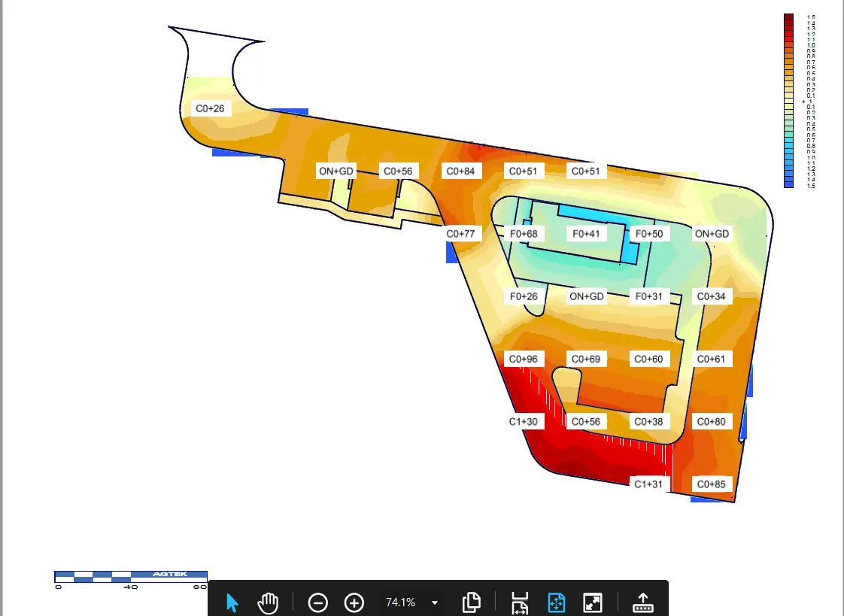Open the page view copy icon
844x616 pixels.
[x=471, y=602]
